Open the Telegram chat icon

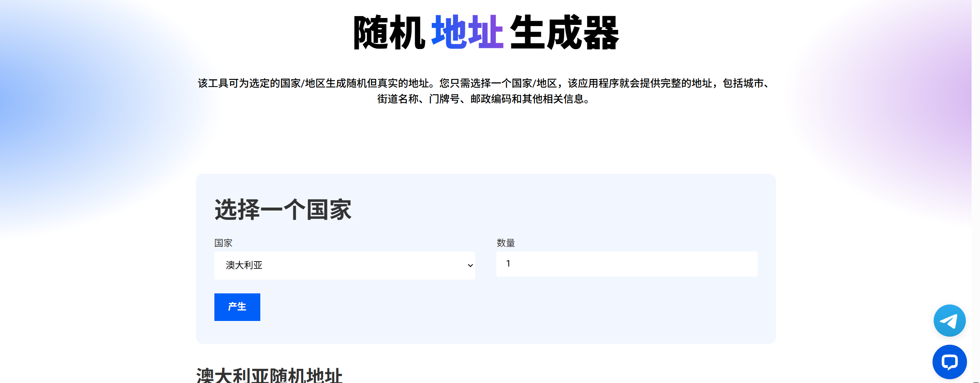pos(949,321)
